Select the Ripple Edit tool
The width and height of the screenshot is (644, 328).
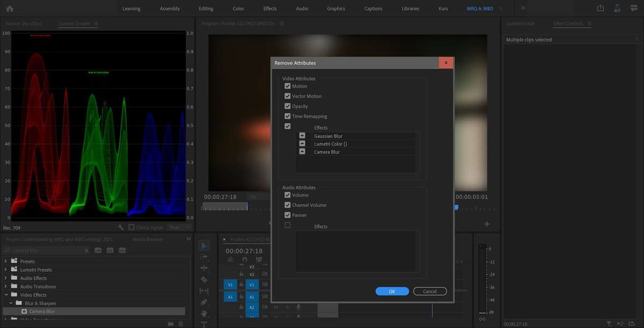click(x=204, y=267)
